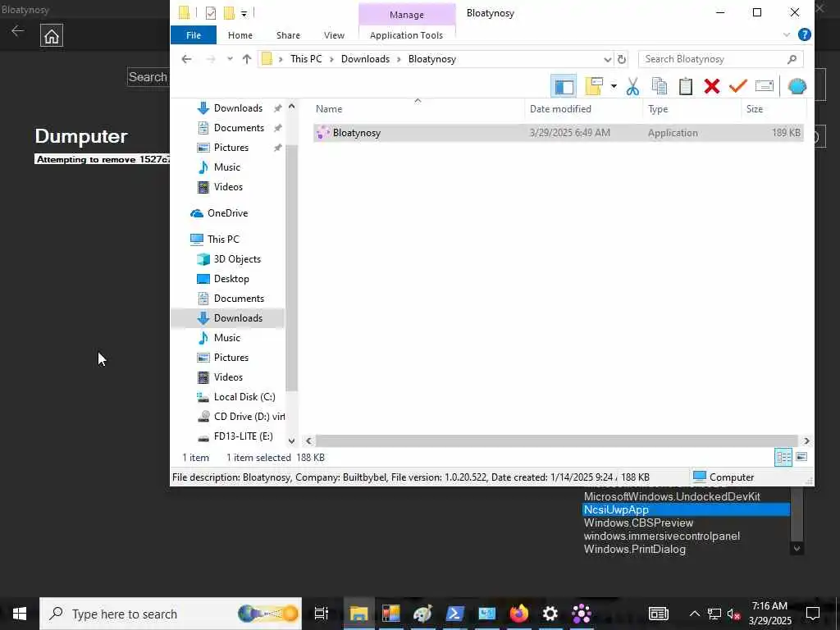Open the recent locations dropdown arrow

pyautogui.click(x=230, y=59)
